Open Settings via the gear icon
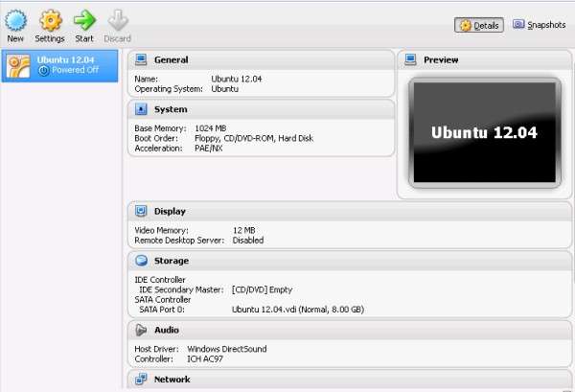Screen dimensions: 575x392 point(50,20)
